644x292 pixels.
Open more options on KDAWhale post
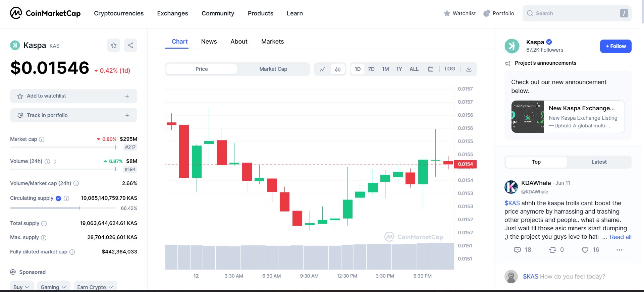click(620, 250)
